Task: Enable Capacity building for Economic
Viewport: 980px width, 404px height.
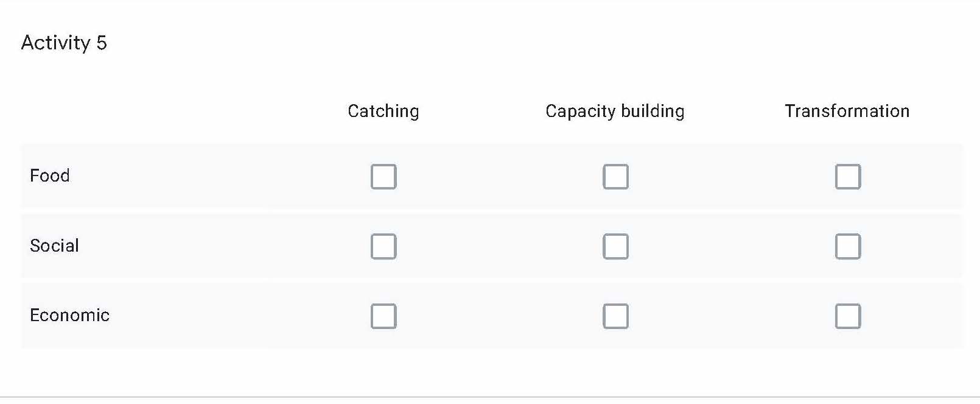Action: click(615, 316)
